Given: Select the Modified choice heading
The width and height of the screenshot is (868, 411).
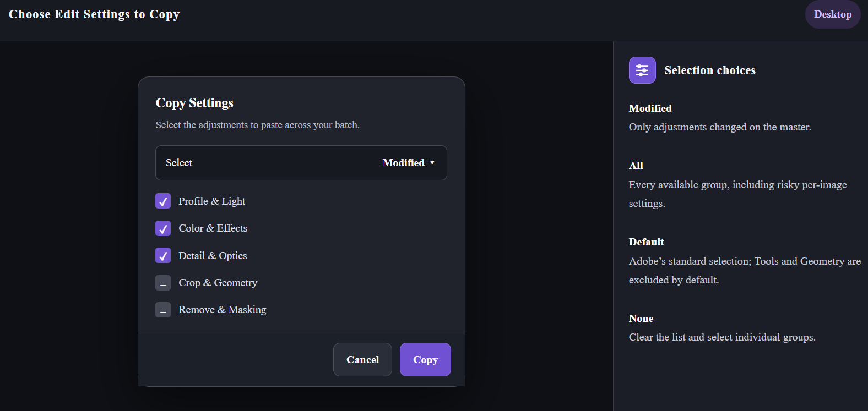Looking at the screenshot, I should click(650, 108).
